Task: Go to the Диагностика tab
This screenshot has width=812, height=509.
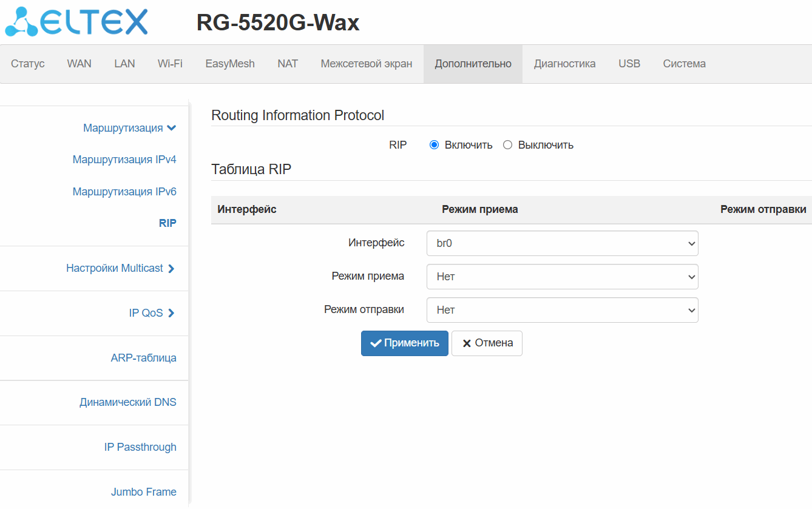Action: point(564,64)
